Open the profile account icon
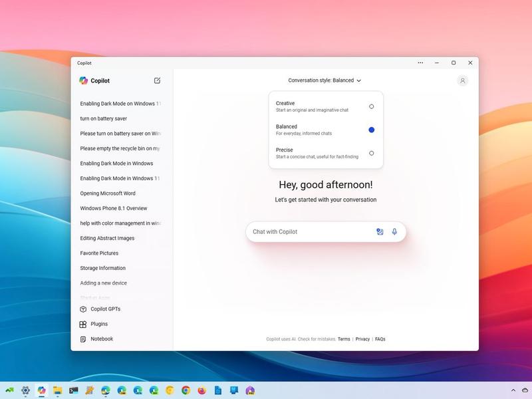This screenshot has width=532, height=399. [462, 80]
